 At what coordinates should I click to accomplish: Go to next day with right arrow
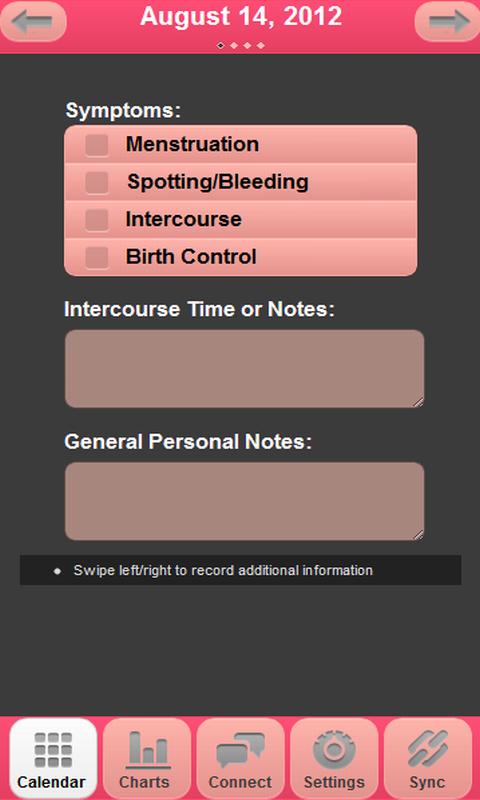coord(447,21)
